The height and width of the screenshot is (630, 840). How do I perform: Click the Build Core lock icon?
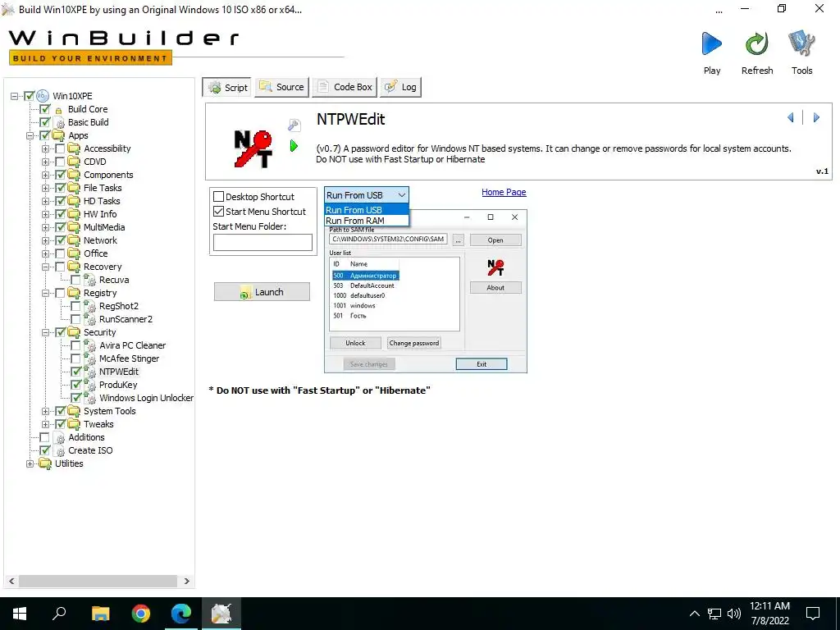coord(58,110)
